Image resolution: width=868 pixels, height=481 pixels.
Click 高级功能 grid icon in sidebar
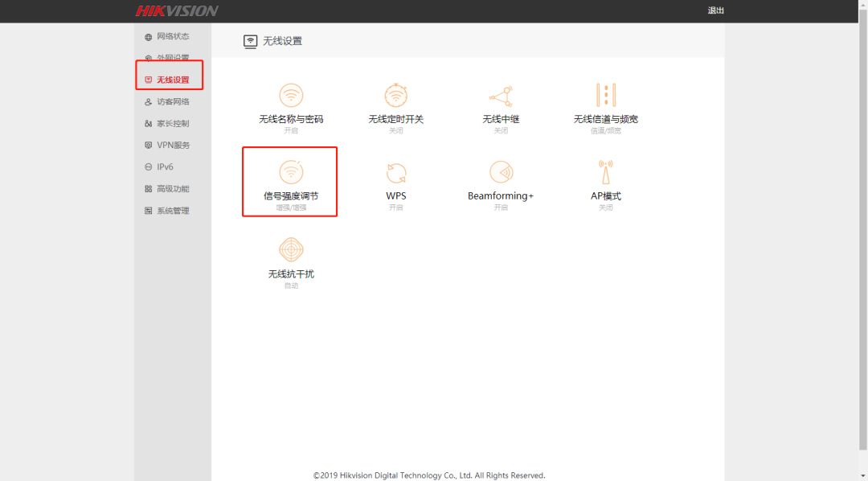(149, 189)
